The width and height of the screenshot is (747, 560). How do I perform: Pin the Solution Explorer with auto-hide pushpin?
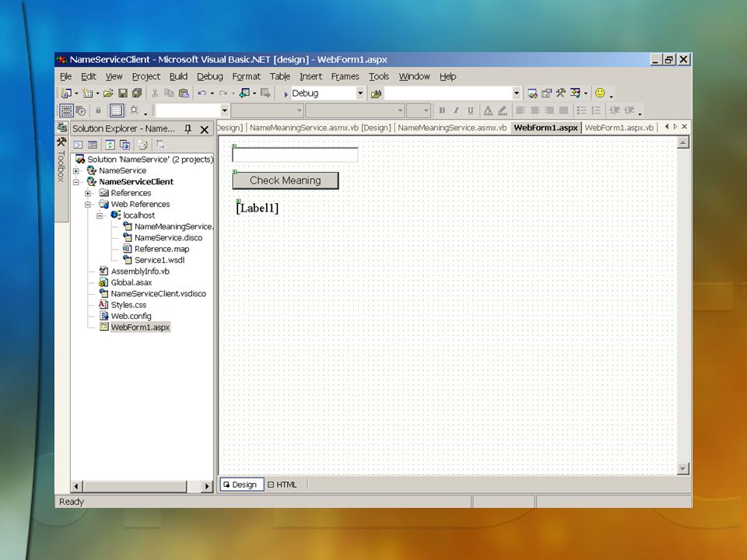pos(188,129)
